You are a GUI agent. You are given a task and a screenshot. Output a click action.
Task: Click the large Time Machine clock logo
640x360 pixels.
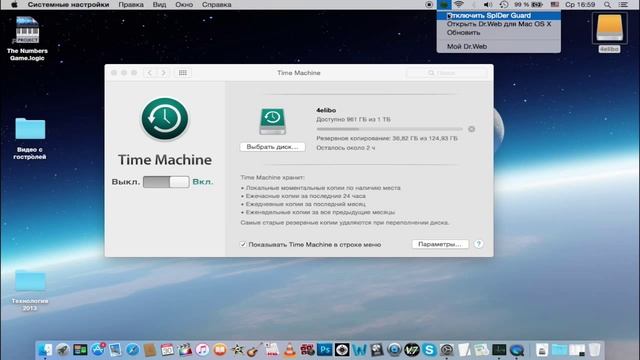click(165, 119)
